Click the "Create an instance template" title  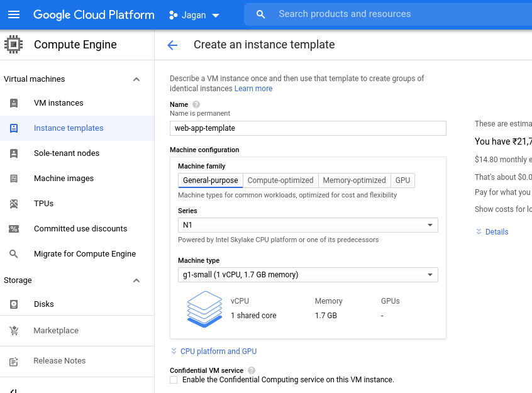[264, 45]
